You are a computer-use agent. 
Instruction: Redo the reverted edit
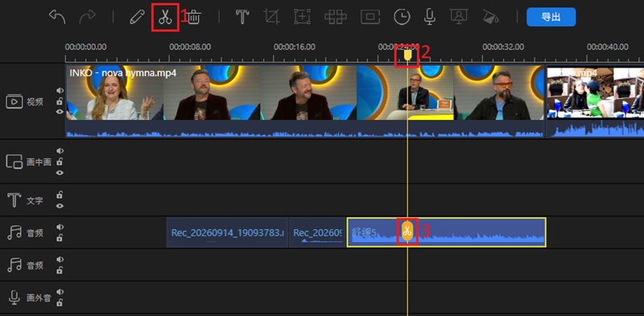[x=87, y=17]
